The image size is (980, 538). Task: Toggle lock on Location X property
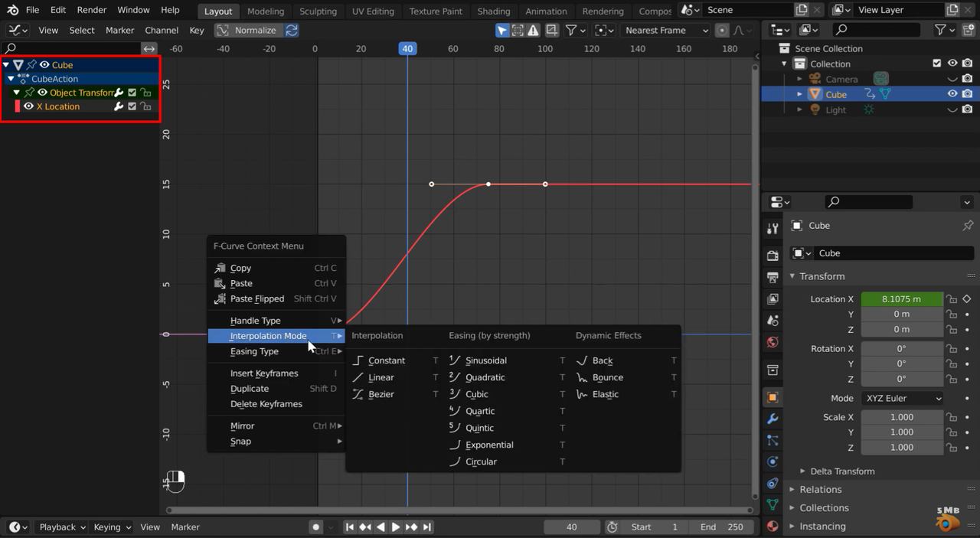952,299
